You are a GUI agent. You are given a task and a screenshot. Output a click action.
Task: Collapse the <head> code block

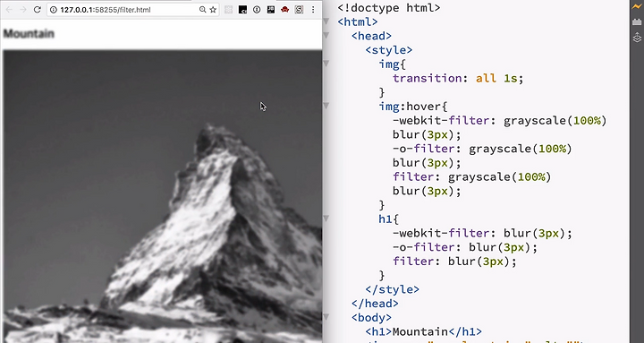(x=326, y=36)
